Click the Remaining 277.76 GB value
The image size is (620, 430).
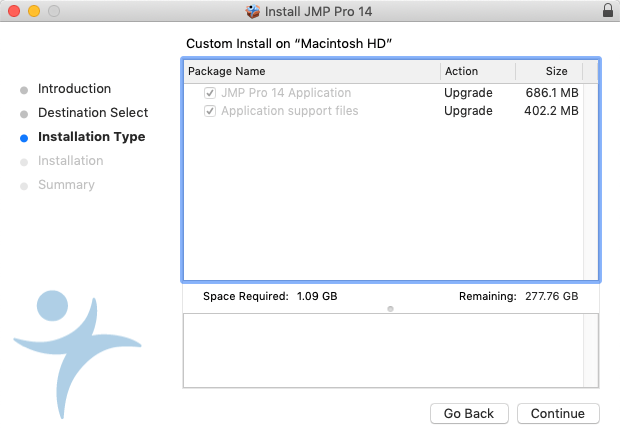(x=552, y=296)
